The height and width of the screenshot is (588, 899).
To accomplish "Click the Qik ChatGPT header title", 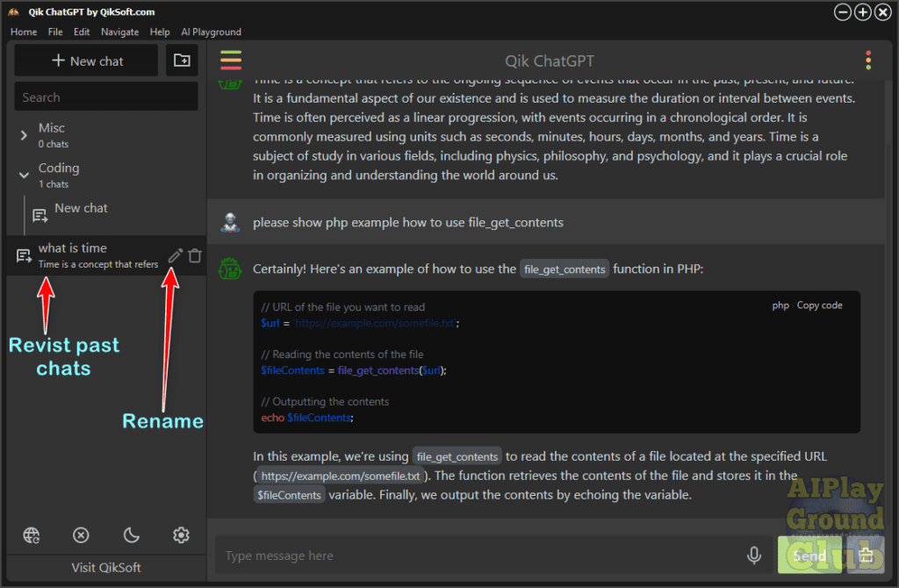I will (550, 61).
